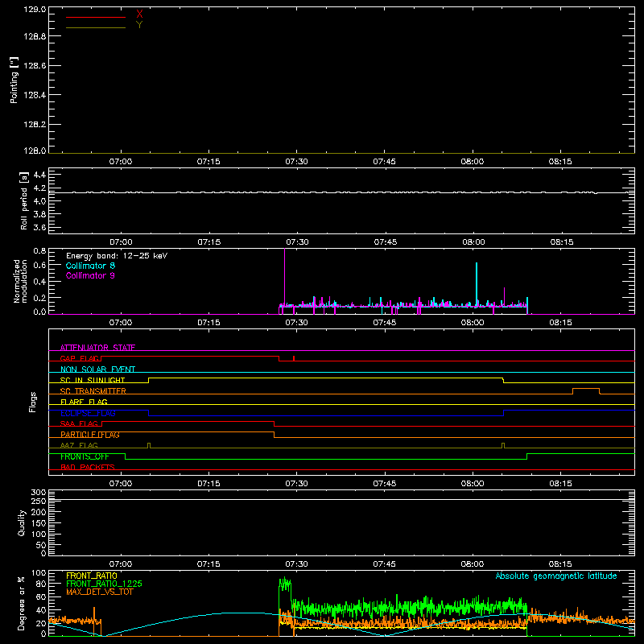Image resolution: width=644 pixels, height=644 pixels.
Task: Click 'Energy band: 12-25 keV' label
Action: tap(117, 256)
